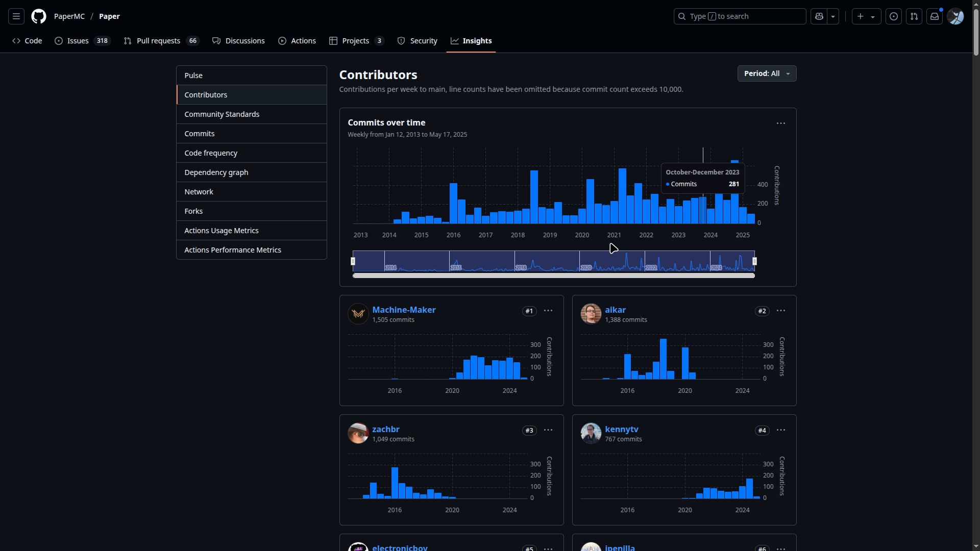Open Code frequency in sidebar
980x551 pixels.
pos(252,153)
